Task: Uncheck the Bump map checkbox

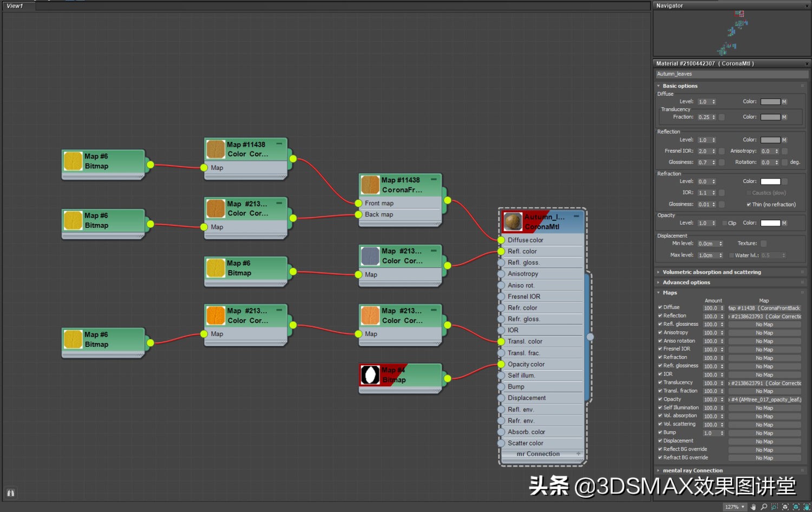Action: 660,432
